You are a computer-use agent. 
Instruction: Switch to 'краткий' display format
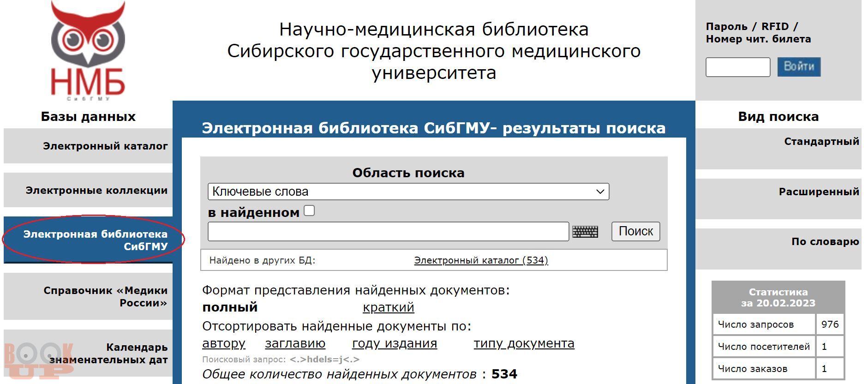(388, 307)
